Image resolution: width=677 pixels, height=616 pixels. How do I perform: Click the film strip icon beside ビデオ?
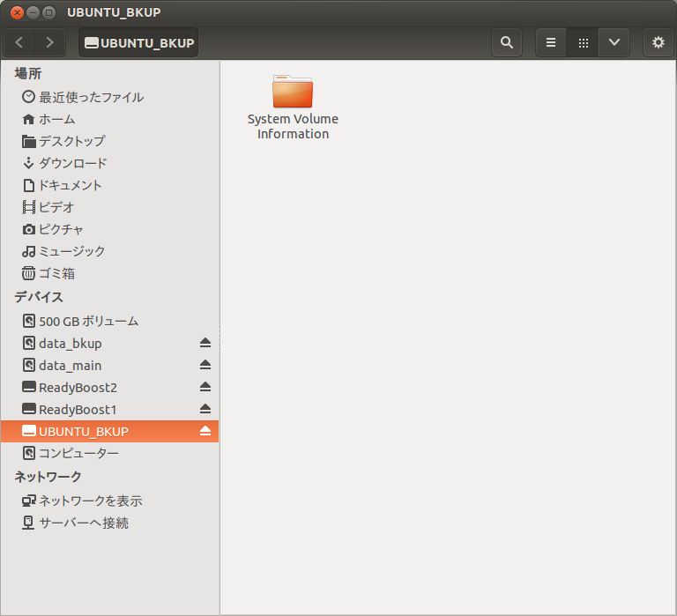click(x=28, y=207)
